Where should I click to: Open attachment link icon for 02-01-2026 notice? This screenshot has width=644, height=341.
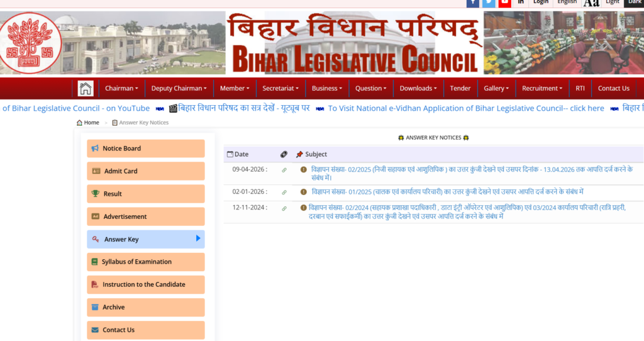pos(284,193)
